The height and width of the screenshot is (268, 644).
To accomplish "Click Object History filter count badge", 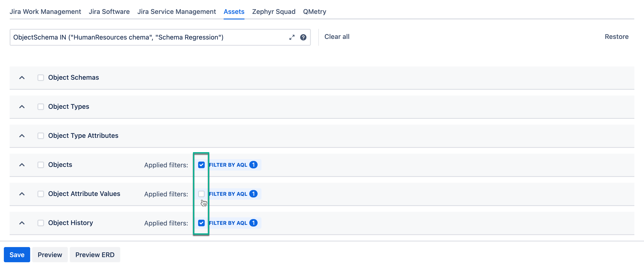I will [x=253, y=223].
